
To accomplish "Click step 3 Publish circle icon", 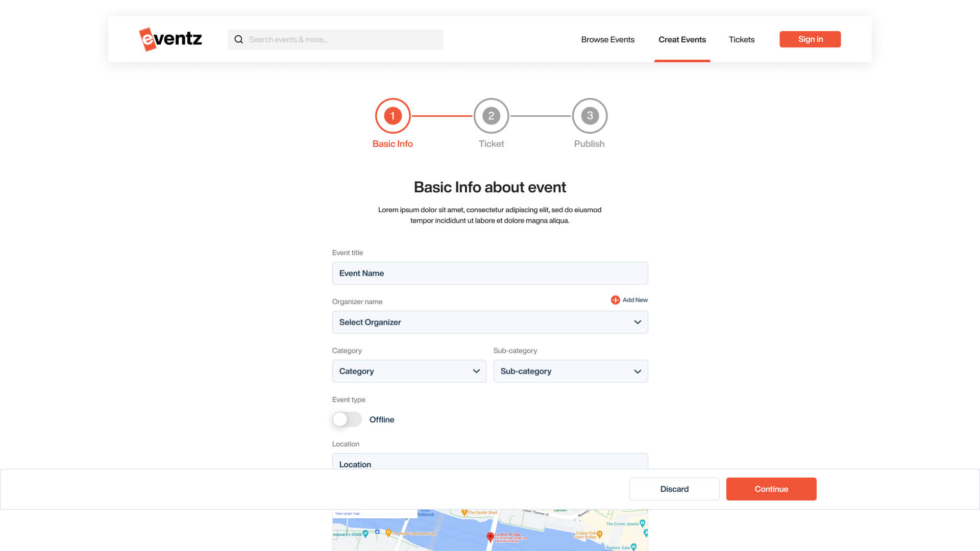I will coord(589,115).
